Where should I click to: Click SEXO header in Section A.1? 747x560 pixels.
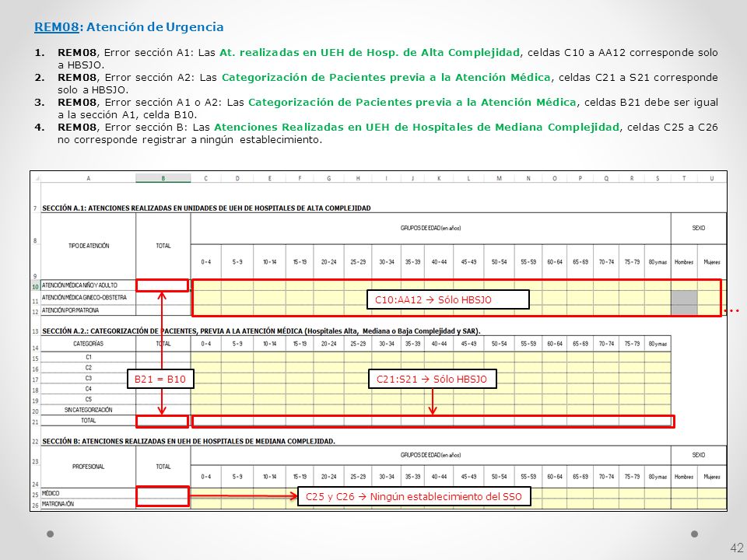[x=699, y=228]
